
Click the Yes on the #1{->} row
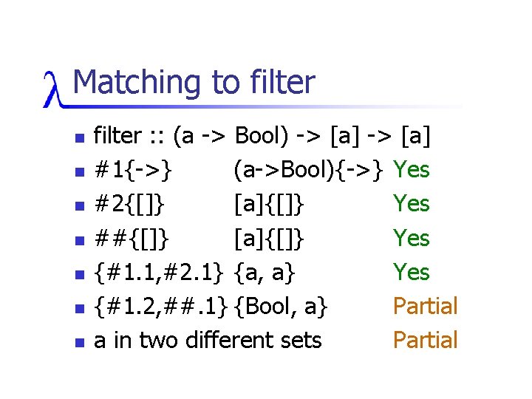tap(412, 170)
